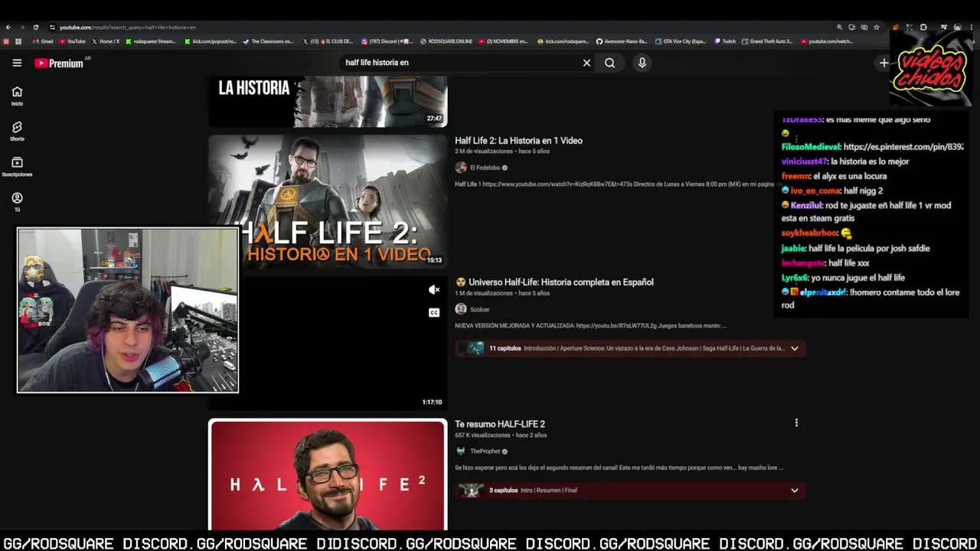Toggle captions on the preview video
This screenshot has width=980, height=551.
434,312
